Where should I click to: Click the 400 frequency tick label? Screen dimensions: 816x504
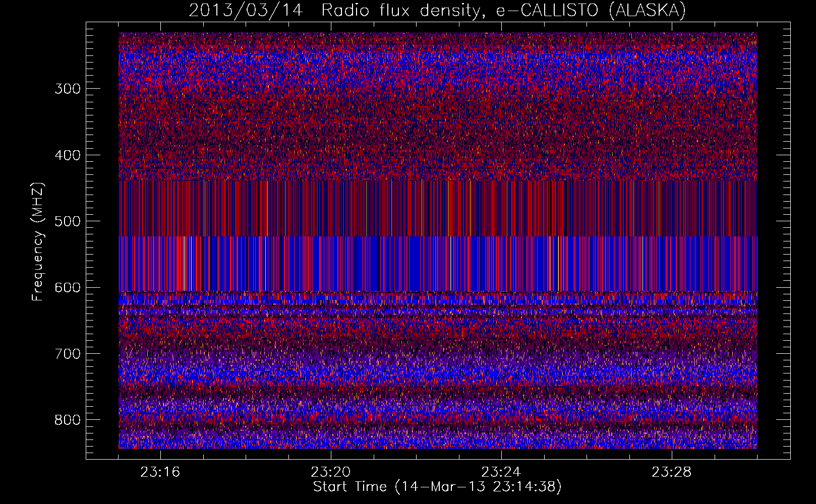[68, 155]
